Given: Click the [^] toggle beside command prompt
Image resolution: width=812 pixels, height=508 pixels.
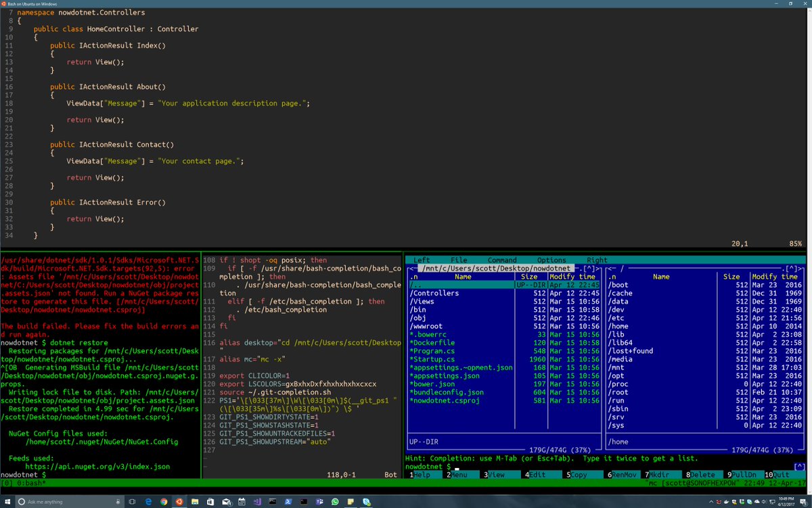Looking at the screenshot, I should (x=800, y=467).
